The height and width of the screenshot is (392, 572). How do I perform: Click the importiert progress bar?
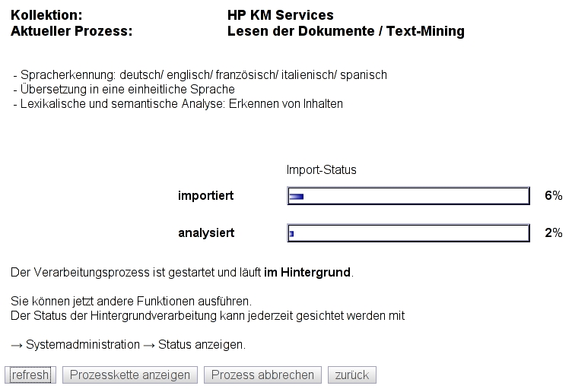click(x=408, y=197)
